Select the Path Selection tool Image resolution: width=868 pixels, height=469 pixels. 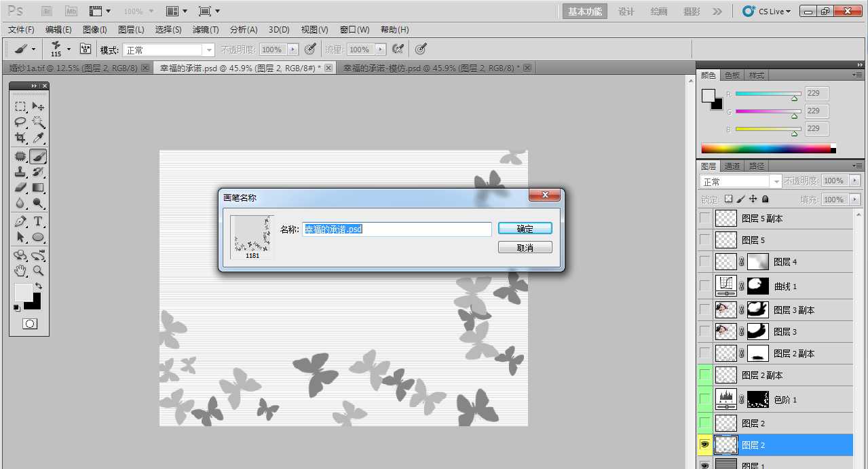[x=20, y=237]
